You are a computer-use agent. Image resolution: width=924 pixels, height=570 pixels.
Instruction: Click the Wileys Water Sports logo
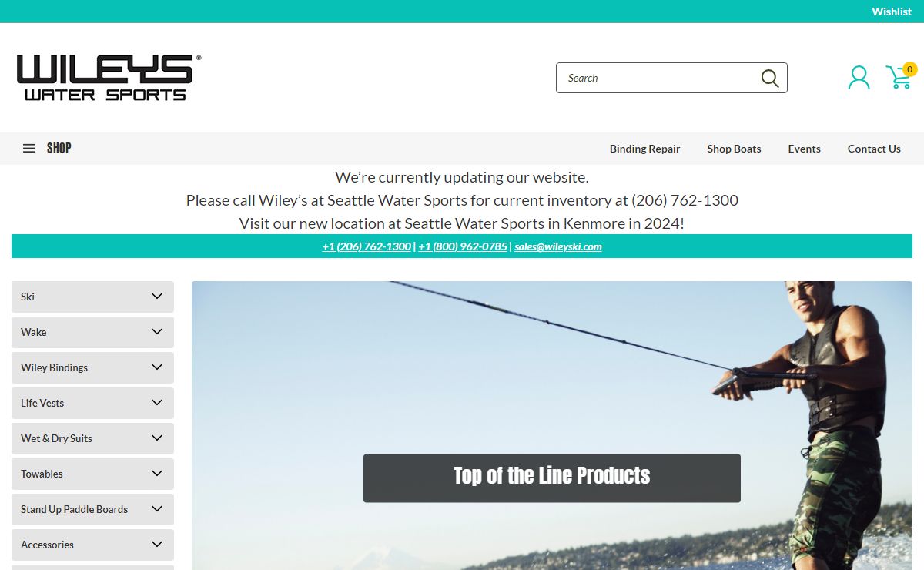109,78
